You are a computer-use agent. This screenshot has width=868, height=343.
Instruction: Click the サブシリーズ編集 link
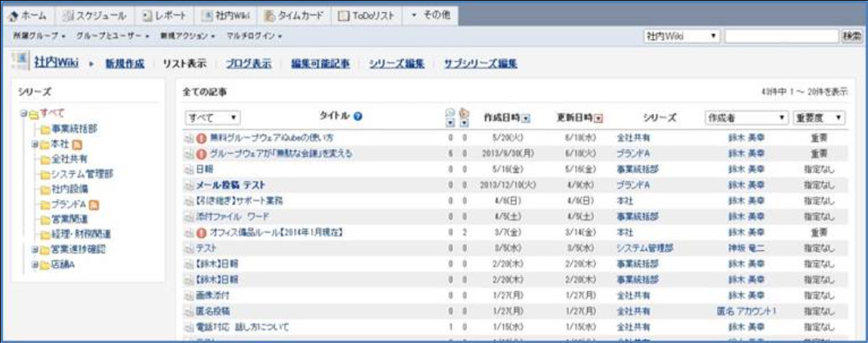point(480,63)
